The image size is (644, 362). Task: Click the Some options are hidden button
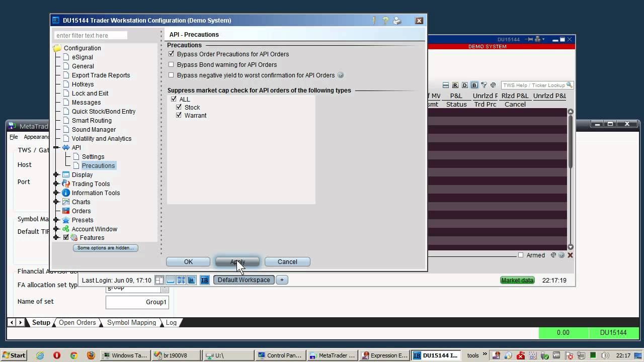coord(106,248)
